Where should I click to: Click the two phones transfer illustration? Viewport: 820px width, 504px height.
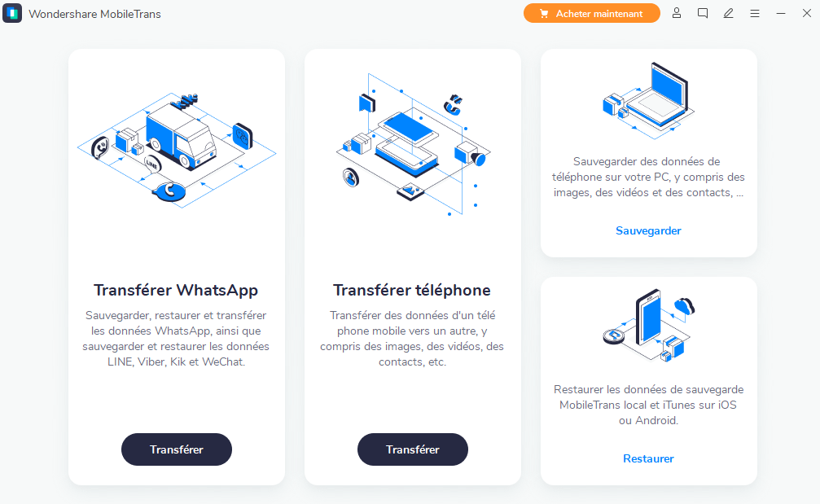[x=413, y=144]
